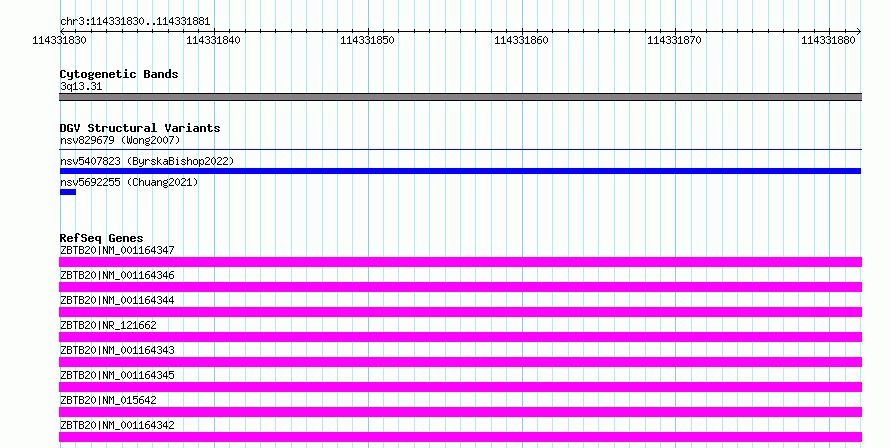Viewport: 890px width, 448px height.
Task: Select the short blue nsv5692255 variant bar
Action: coord(68,192)
